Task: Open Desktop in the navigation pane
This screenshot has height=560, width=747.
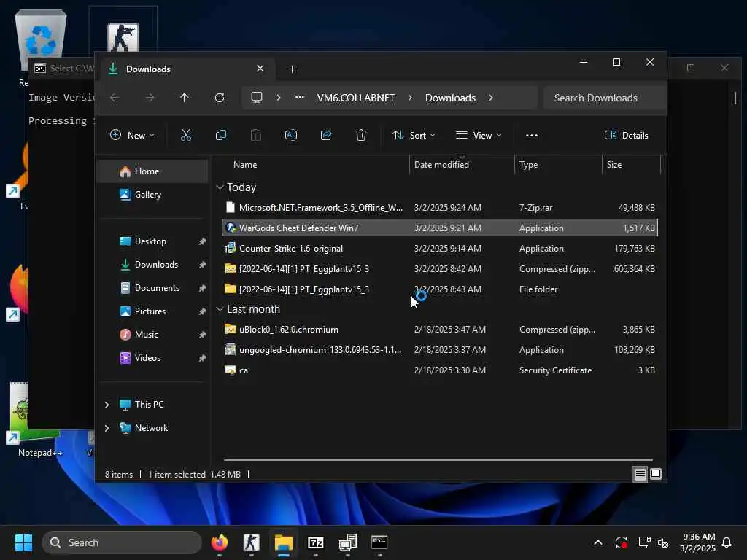Action: coord(153,241)
